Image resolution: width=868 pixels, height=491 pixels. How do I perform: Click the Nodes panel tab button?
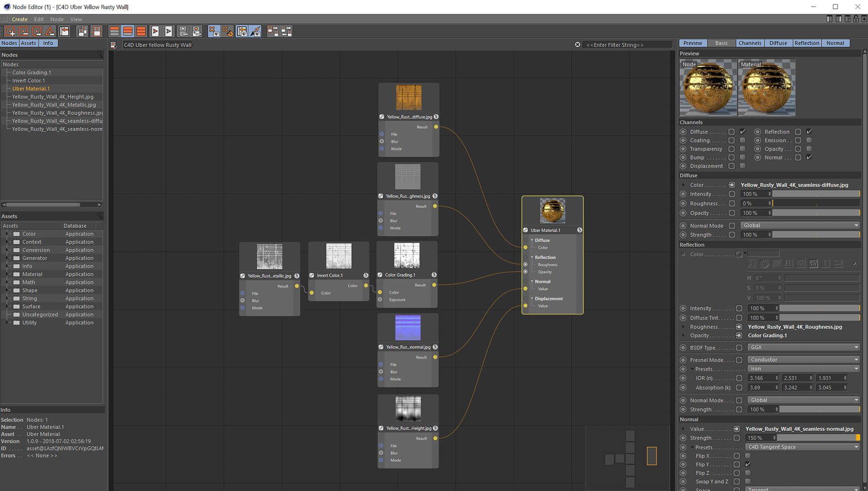9,43
